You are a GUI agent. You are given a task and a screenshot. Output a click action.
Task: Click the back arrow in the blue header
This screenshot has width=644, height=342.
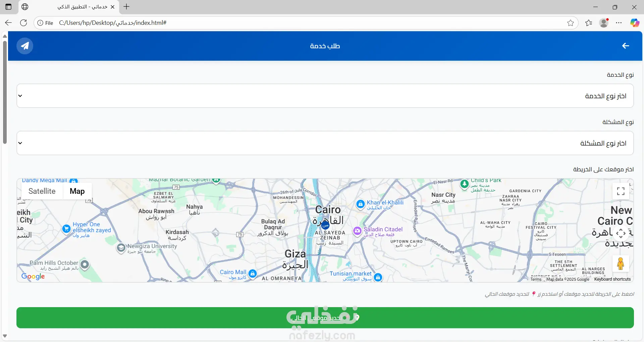[x=626, y=46]
